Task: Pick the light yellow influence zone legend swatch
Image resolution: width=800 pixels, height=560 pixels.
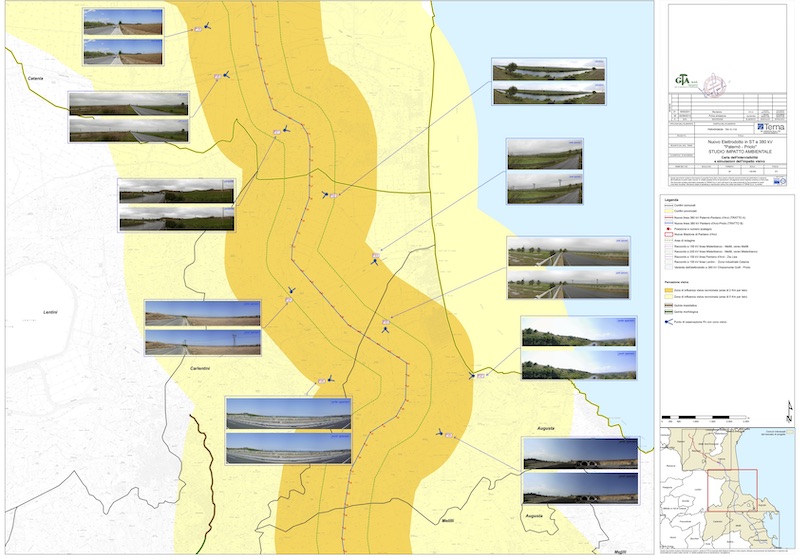Action: pyautogui.click(x=667, y=297)
